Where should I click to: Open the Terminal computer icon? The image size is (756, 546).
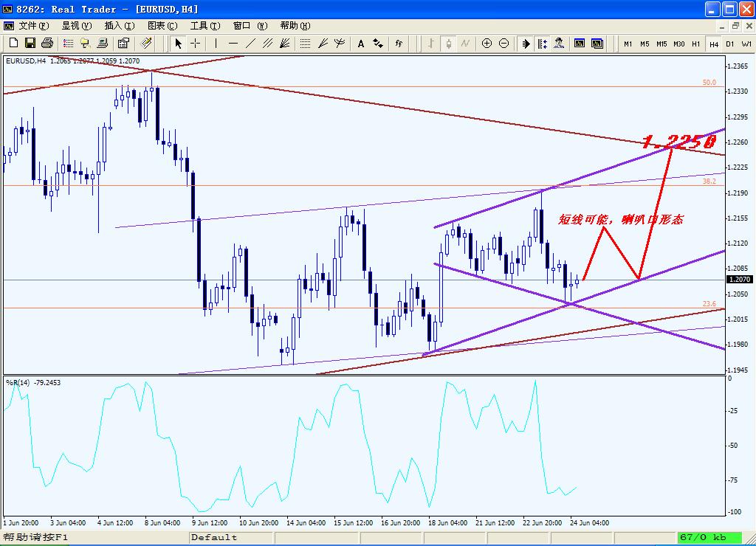tap(102, 44)
